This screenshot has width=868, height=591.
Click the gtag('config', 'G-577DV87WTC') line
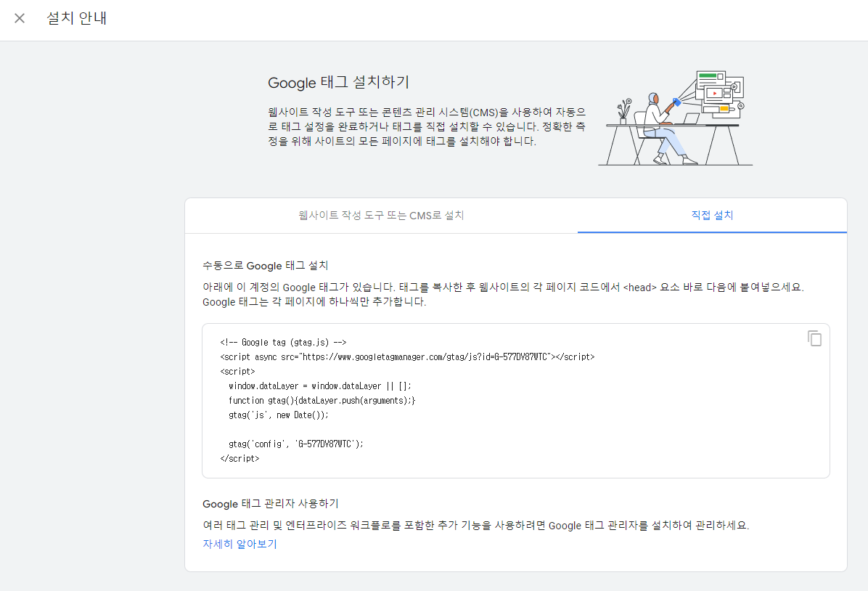point(295,444)
